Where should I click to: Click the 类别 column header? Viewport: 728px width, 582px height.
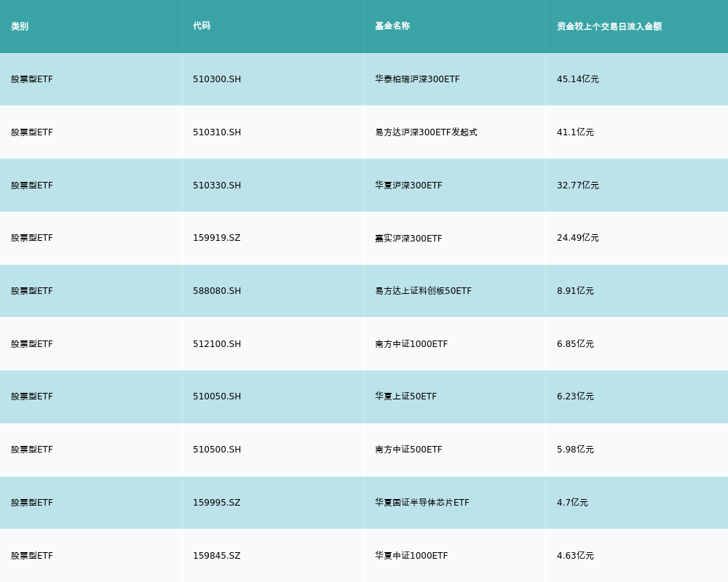pos(20,26)
